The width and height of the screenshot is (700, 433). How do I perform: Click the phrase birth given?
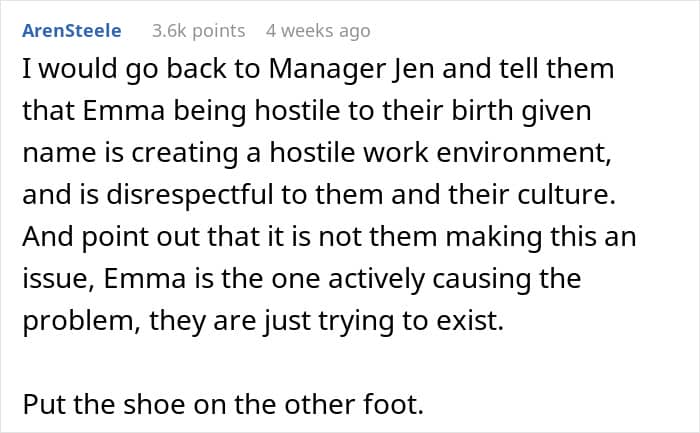tap(521, 111)
